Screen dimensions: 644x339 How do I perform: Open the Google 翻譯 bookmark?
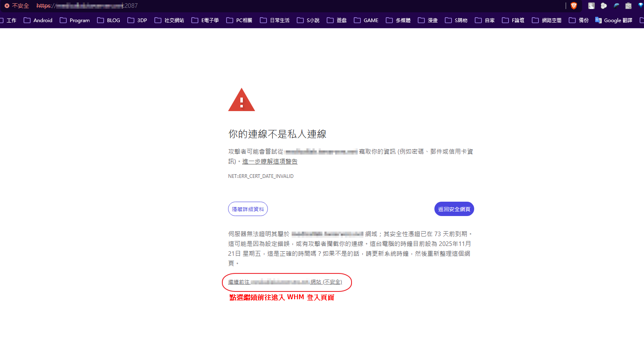614,20
